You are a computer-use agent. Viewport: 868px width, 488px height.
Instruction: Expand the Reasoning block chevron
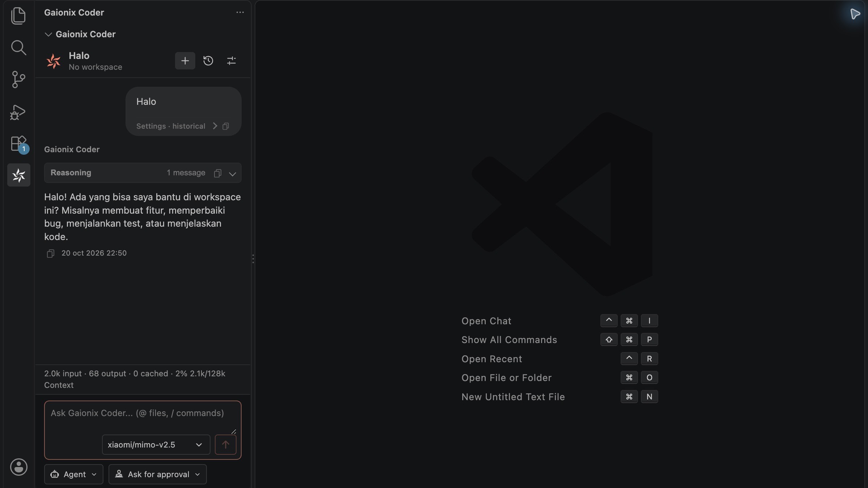(x=233, y=174)
